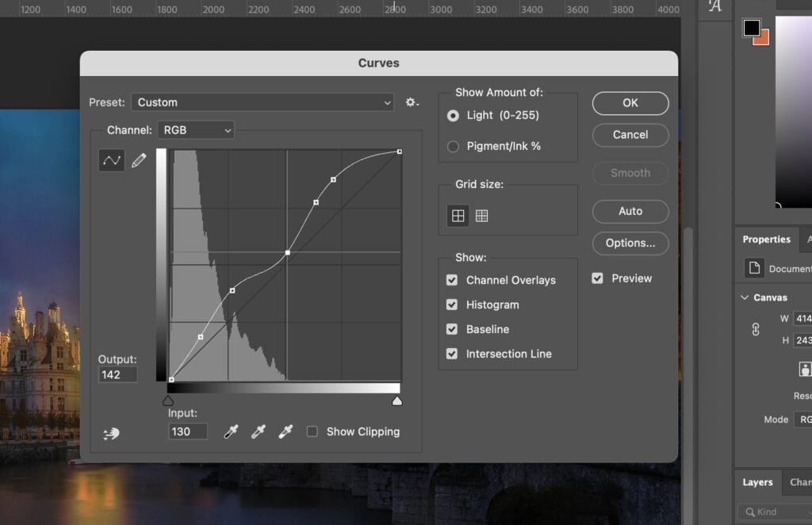
Task: Open the Channel dropdown
Action: coord(195,130)
